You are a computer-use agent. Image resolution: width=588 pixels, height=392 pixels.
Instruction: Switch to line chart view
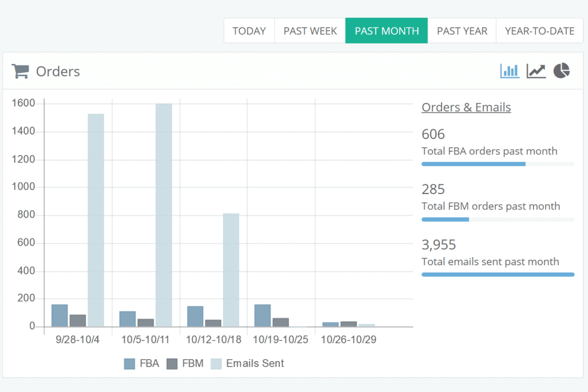click(x=536, y=71)
